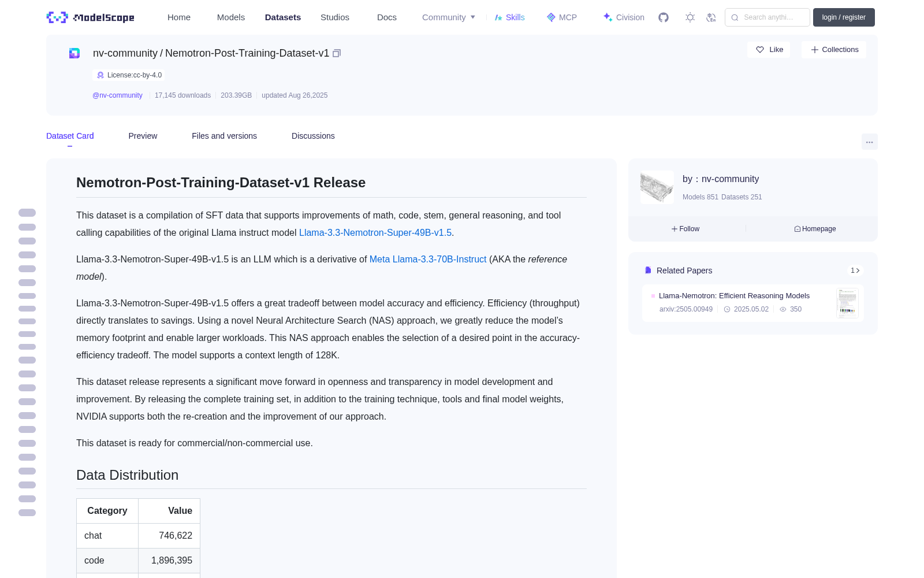This screenshot has height=578, width=924.
Task: Go to the Home nav item
Action: [179, 17]
